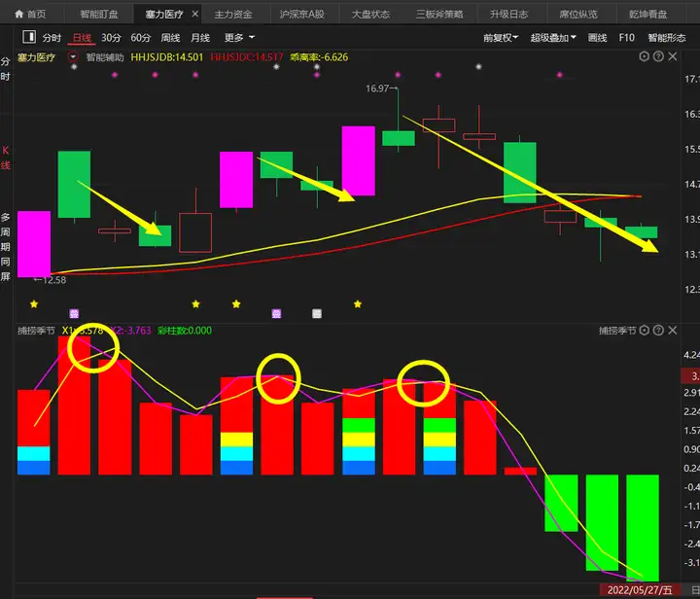Image resolution: width=700 pixels, height=599 pixels.
Task: Open the 超级叠加 overlay dropdown
Action: (555, 38)
